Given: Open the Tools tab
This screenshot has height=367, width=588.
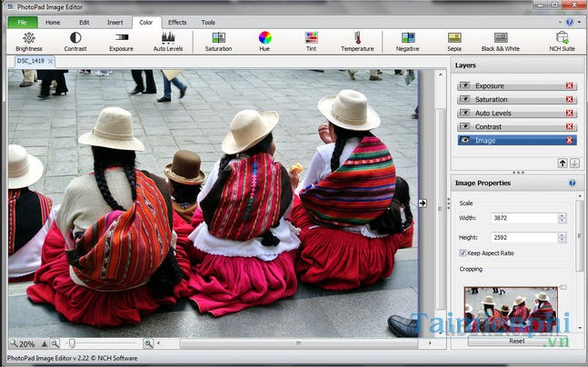Looking at the screenshot, I should click(x=208, y=23).
